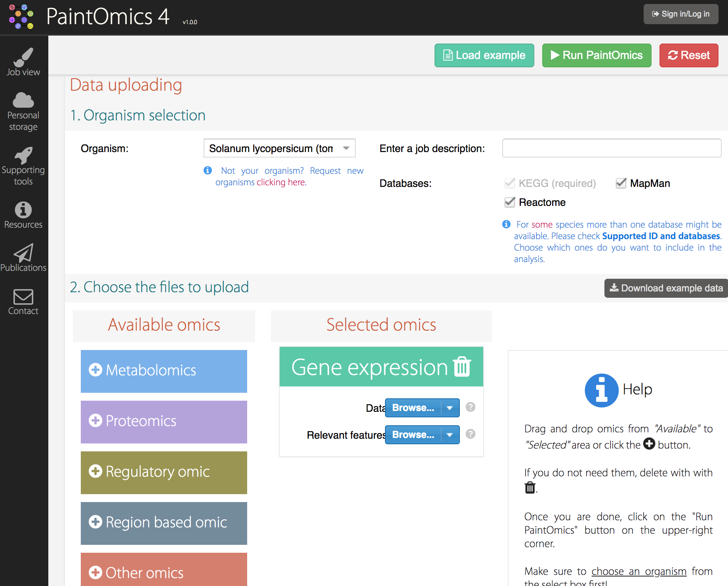The width and height of the screenshot is (728, 586).
Task: Add Regulatory omic with plus icon
Action: [x=95, y=471]
